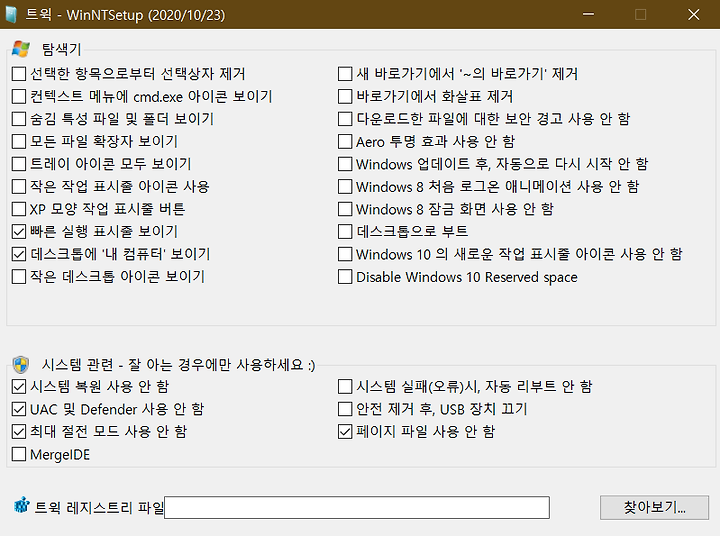The height and width of the screenshot is (536, 720).
Task: Check 새 바로가기에서 '~의 바로가기' 제거
Action: [345, 74]
